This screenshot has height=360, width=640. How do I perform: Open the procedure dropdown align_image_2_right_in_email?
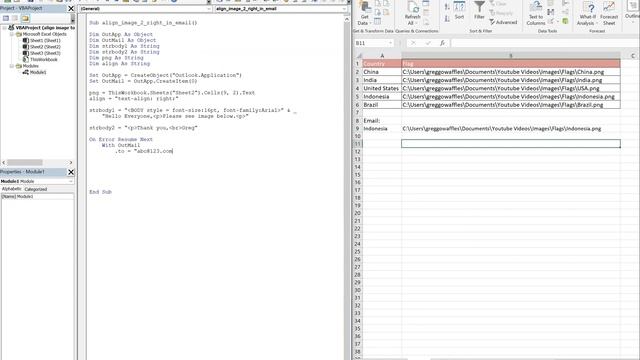[x=281, y=9]
